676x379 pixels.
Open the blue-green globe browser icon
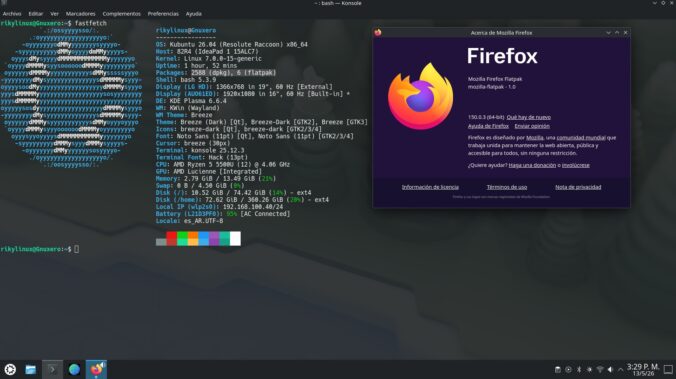click(74, 370)
